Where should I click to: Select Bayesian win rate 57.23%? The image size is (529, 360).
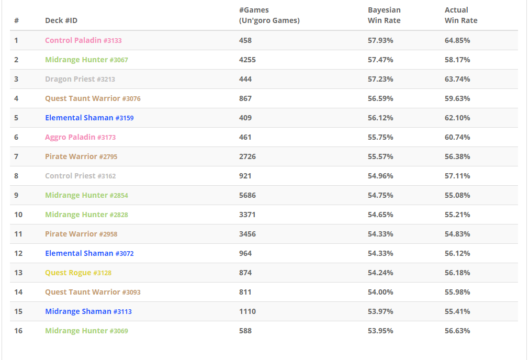pyautogui.click(x=380, y=79)
